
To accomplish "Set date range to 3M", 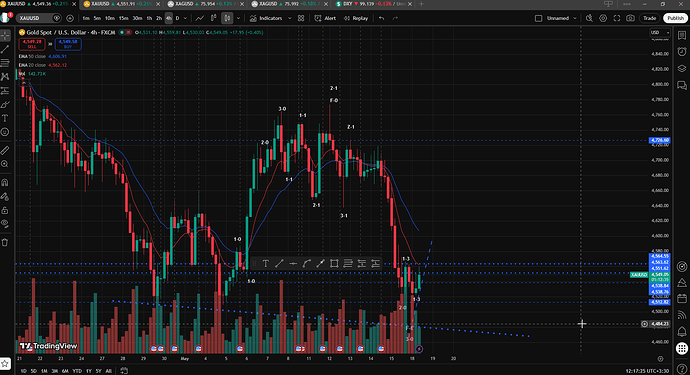I will coord(55,371).
